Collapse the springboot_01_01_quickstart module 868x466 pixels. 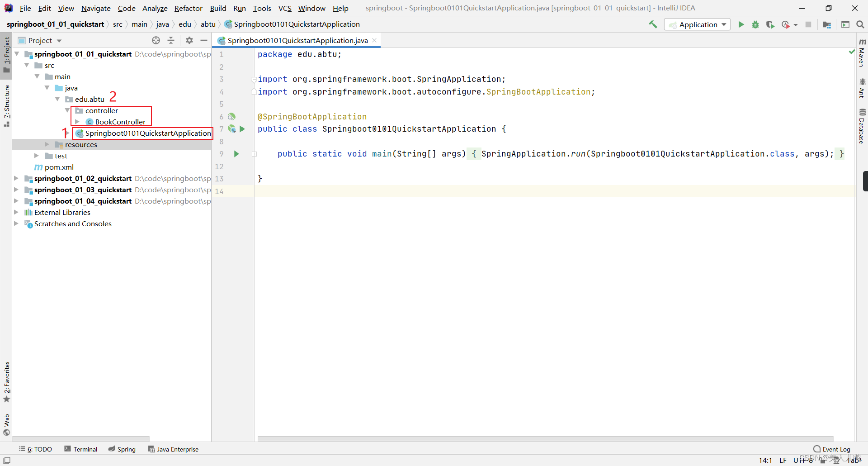[x=17, y=54]
